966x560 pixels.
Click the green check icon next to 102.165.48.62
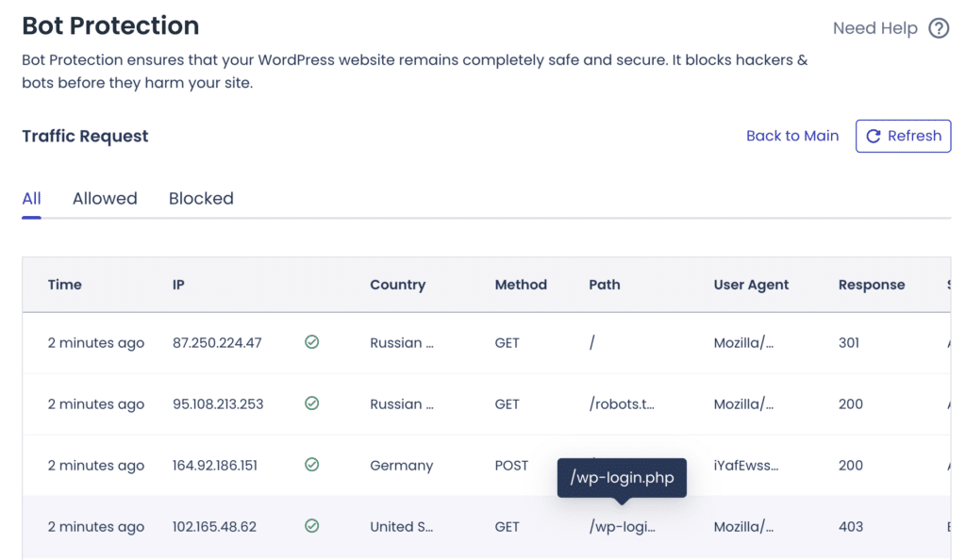pyautogui.click(x=311, y=526)
